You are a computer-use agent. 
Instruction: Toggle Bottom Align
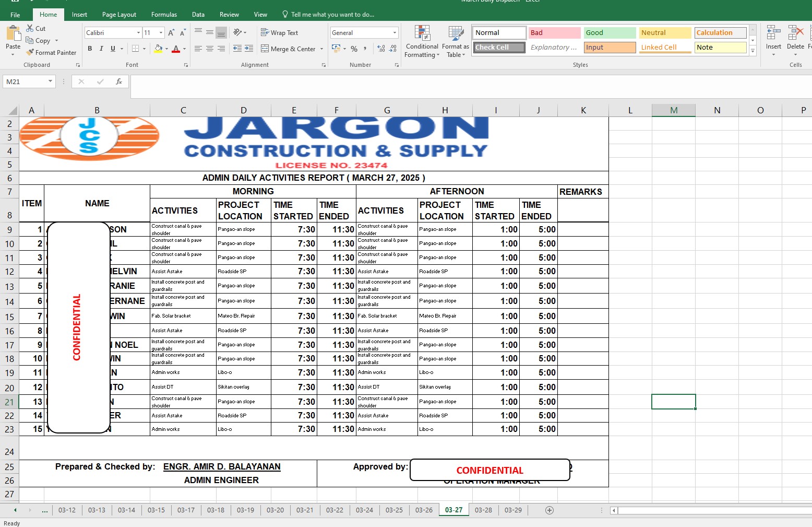click(221, 32)
